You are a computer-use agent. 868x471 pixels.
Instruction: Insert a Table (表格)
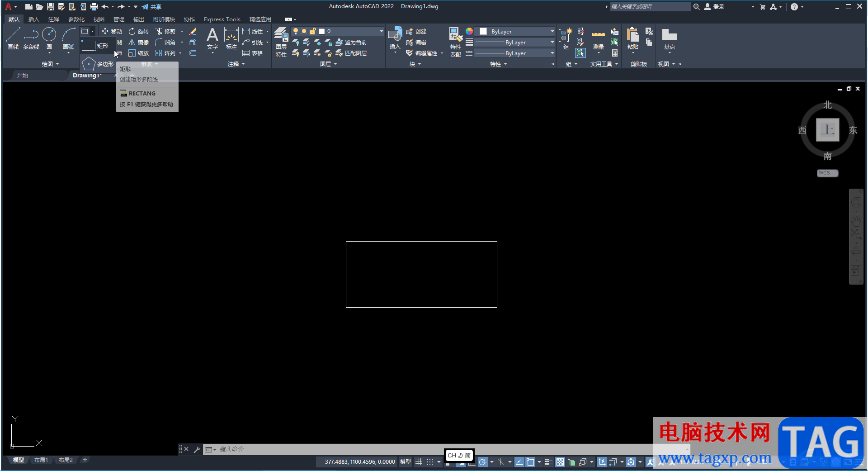pos(252,53)
